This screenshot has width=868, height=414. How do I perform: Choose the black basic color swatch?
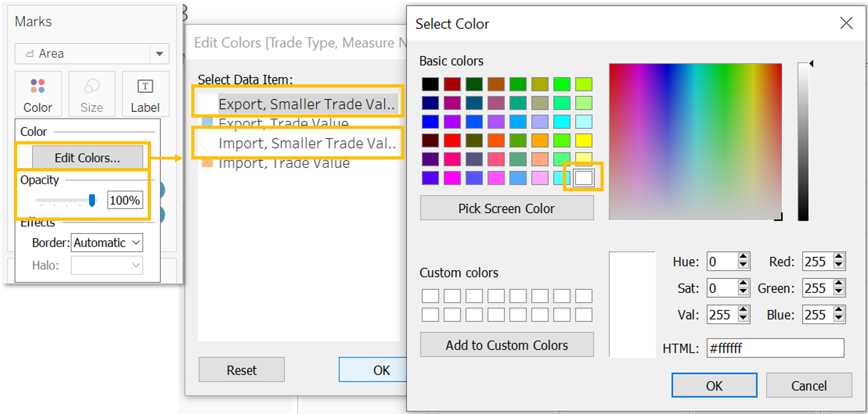[430, 84]
